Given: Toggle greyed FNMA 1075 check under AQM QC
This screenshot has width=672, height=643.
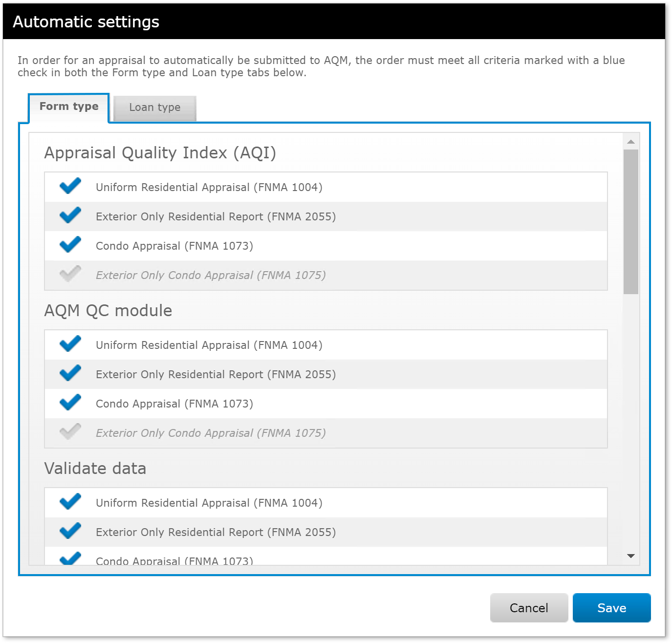Looking at the screenshot, I should [x=70, y=432].
